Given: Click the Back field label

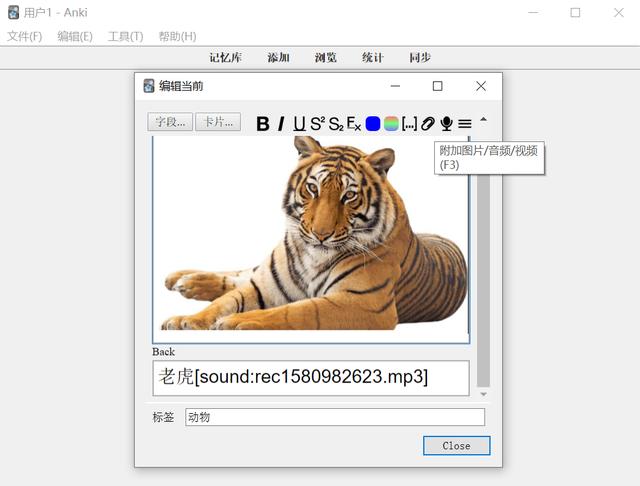Looking at the screenshot, I should click(x=163, y=352).
